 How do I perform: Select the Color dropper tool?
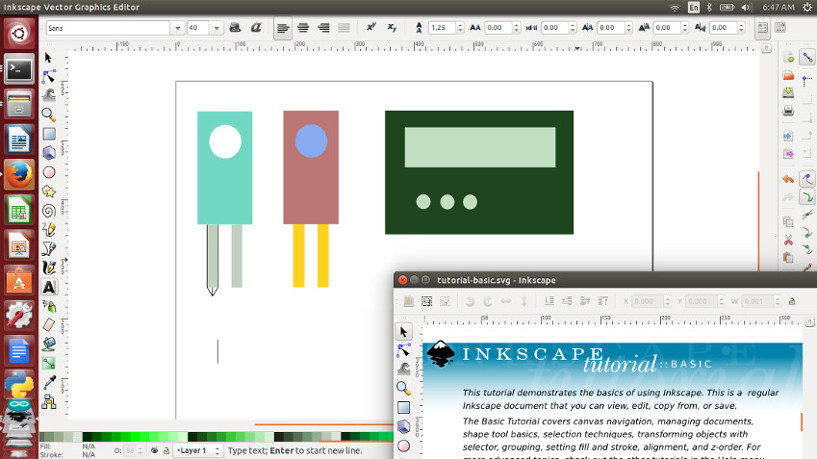tap(49, 382)
